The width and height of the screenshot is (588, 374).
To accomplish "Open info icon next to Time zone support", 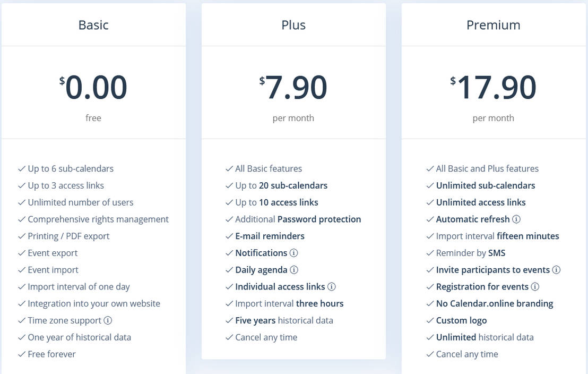I will click(x=108, y=320).
